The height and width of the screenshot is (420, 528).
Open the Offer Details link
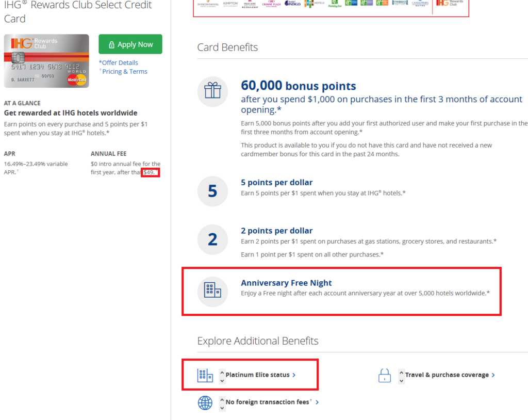pos(118,63)
